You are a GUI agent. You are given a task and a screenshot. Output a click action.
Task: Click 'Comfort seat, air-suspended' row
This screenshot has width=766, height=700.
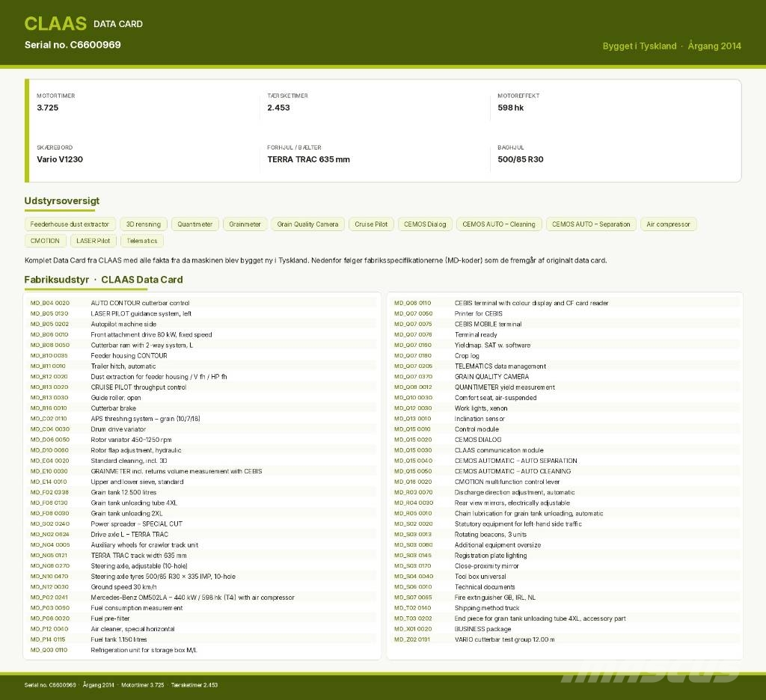pyautogui.click(x=566, y=398)
